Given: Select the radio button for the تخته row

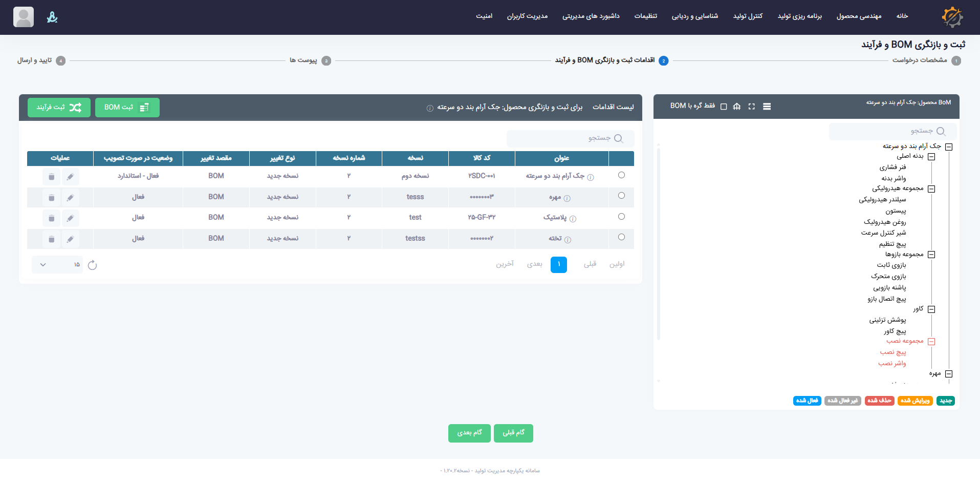Looking at the screenshot, I should click(621, 237).
